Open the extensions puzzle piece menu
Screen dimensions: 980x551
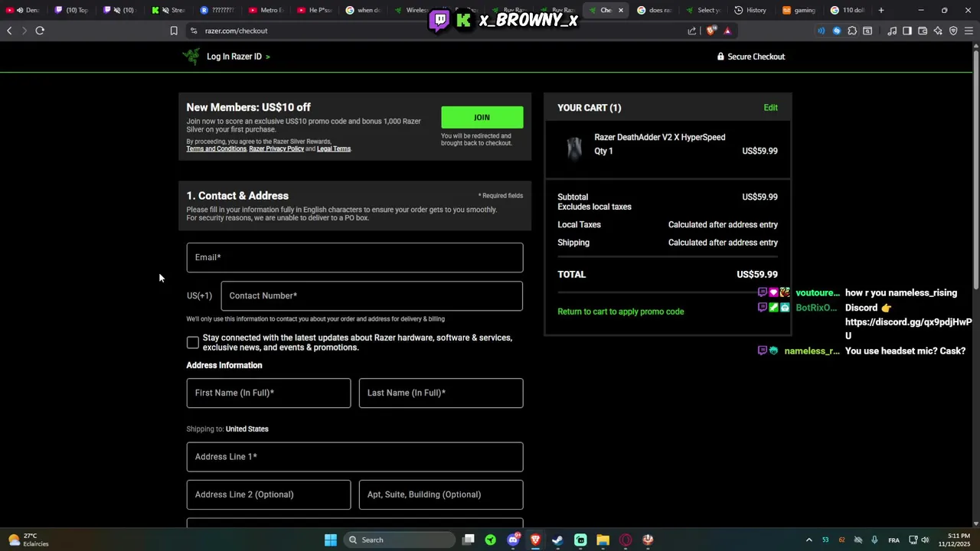[x=852, y=31]
